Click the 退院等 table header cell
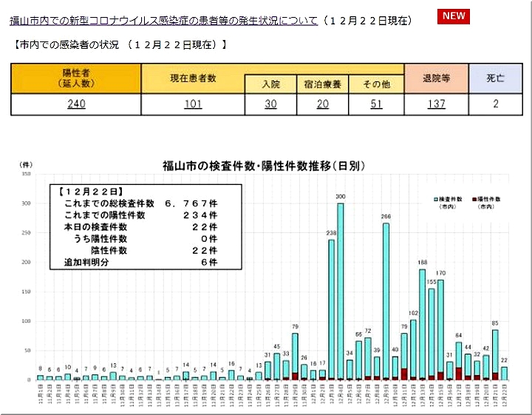Viewport: 532px width, 415px height. coord(436,78)
